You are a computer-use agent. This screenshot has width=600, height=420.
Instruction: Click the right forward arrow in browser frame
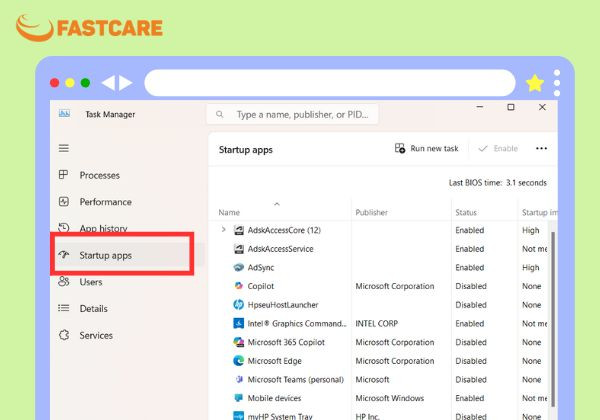126,83
